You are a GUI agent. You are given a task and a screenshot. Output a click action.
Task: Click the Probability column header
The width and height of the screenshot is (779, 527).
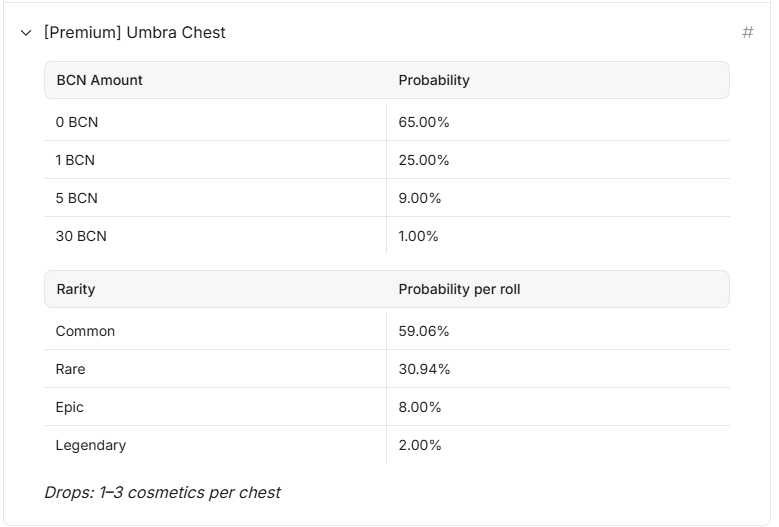pyautogui.click(x=434, y=80)
